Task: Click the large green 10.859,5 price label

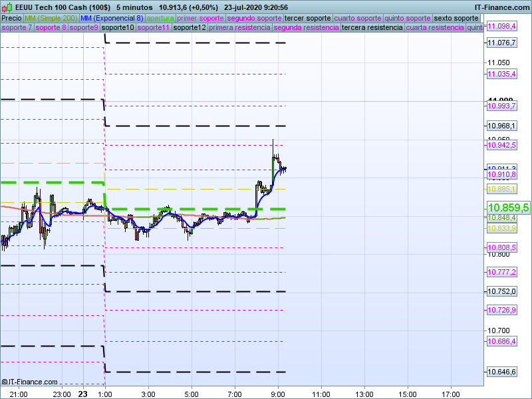Action: (508, 207)
